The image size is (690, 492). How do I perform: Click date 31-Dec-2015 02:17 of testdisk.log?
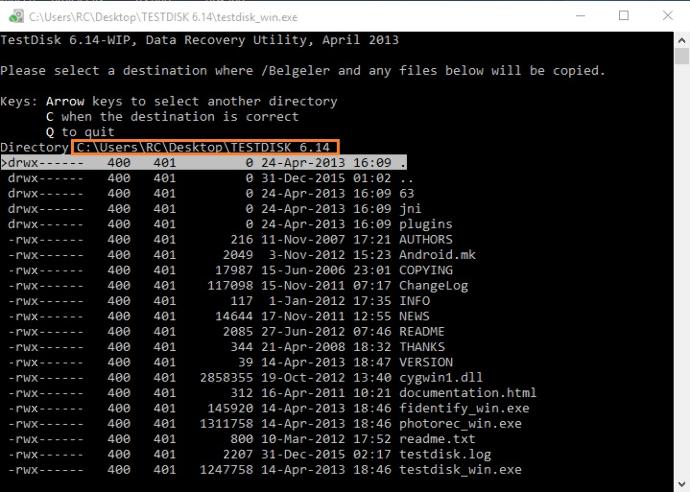(x=326, y=455)
